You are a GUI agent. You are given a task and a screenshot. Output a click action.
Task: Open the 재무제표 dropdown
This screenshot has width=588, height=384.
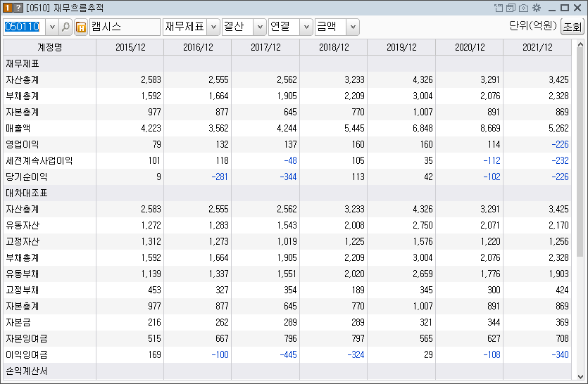click(x=213, y=27)
